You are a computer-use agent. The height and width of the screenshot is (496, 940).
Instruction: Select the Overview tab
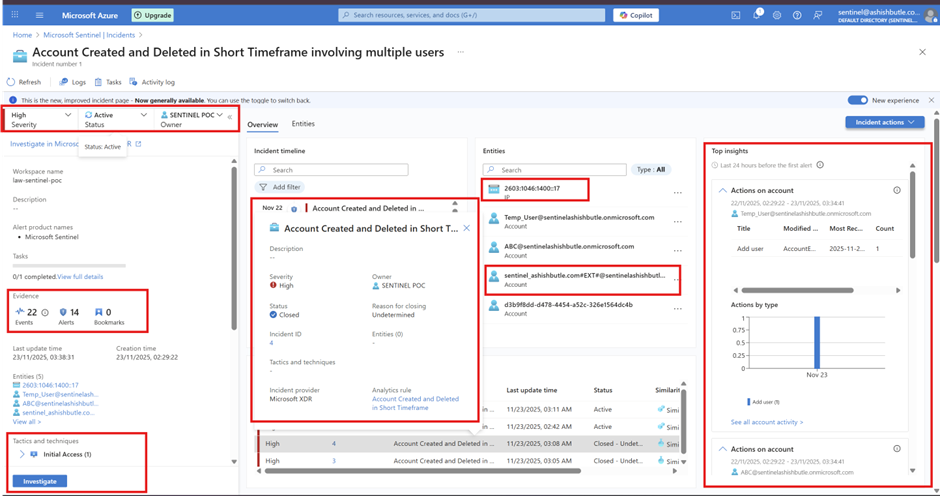[x=262, y=124]
